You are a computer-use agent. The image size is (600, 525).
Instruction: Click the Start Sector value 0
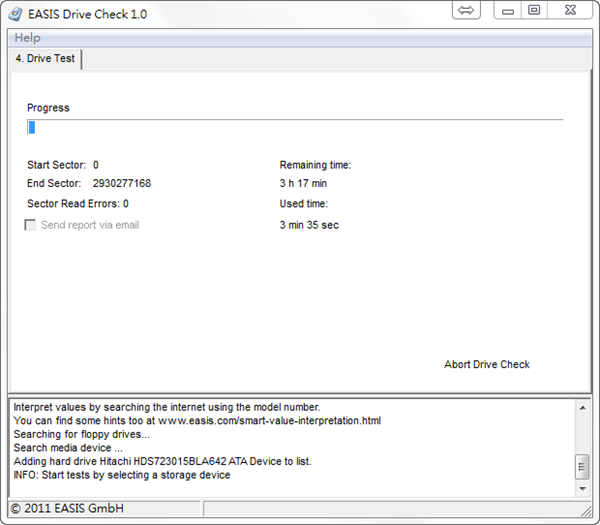click(x=96, y=165)
